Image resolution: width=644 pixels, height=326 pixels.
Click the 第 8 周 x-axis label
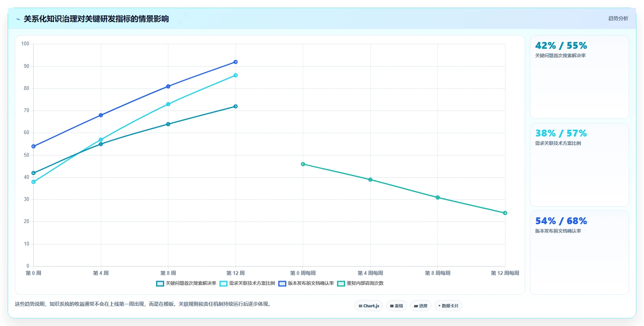click(168, 273)
